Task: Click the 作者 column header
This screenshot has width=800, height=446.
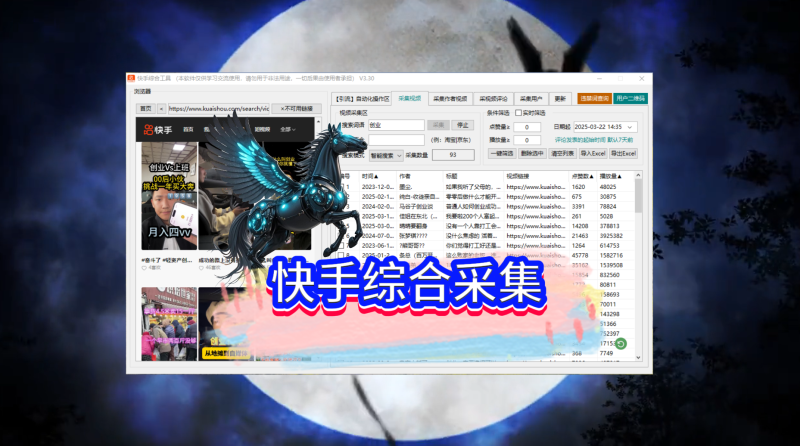Action: click(x=405, y=176)
